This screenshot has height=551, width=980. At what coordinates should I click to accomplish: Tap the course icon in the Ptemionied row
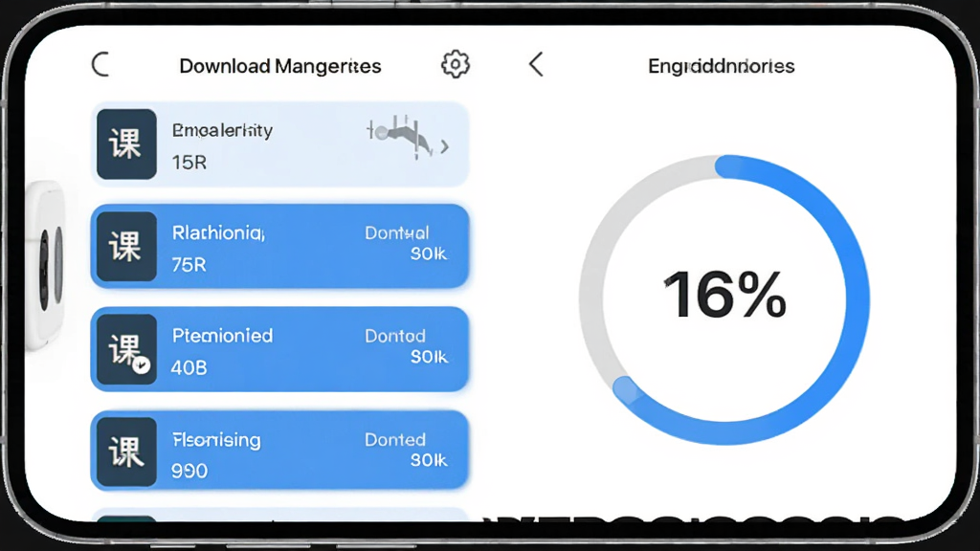point(126,348)
